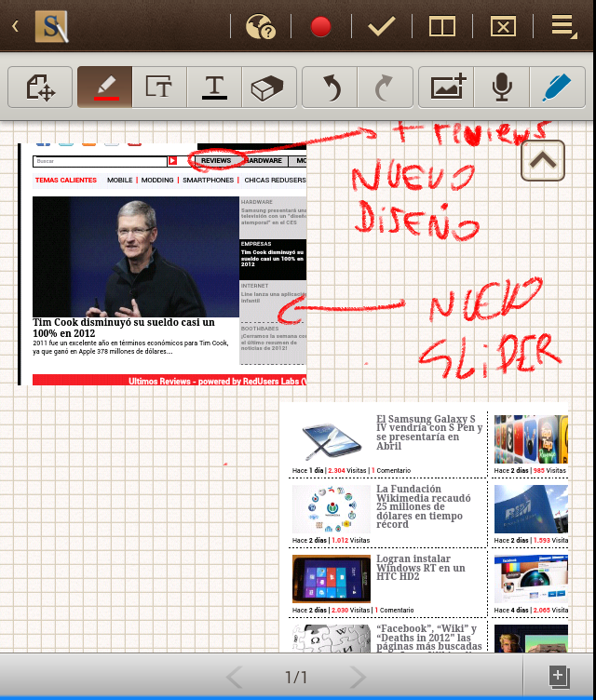Viewport: 596px width, 700px height.
Task: Click the red search arrow button
Action: tap(173, 161)
